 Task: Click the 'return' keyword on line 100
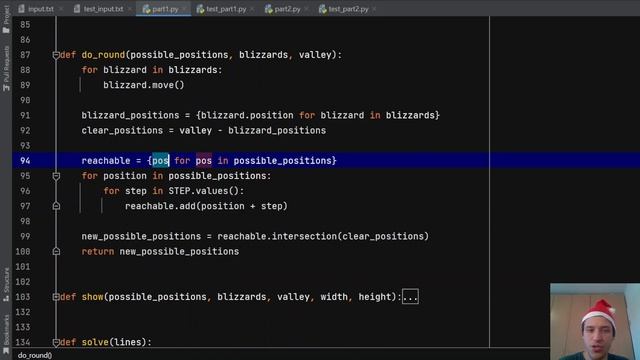pos(98,251)
